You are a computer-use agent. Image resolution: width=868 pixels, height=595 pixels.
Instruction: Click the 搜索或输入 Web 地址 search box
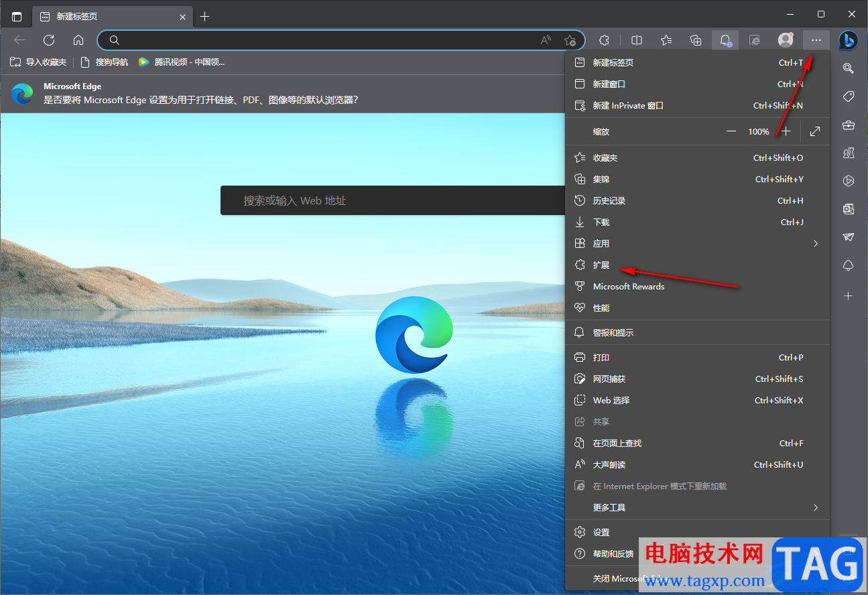click(x=393, y=200)
